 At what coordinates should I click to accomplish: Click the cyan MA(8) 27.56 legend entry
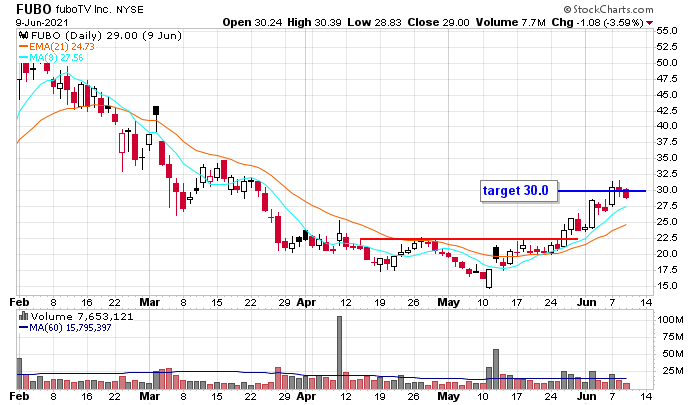[51, 58]
